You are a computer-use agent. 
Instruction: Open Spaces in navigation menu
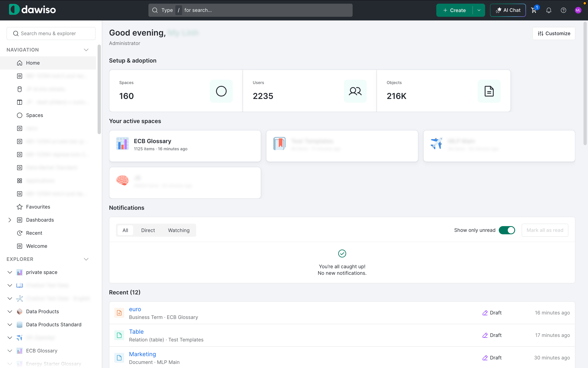click(48, 115)
